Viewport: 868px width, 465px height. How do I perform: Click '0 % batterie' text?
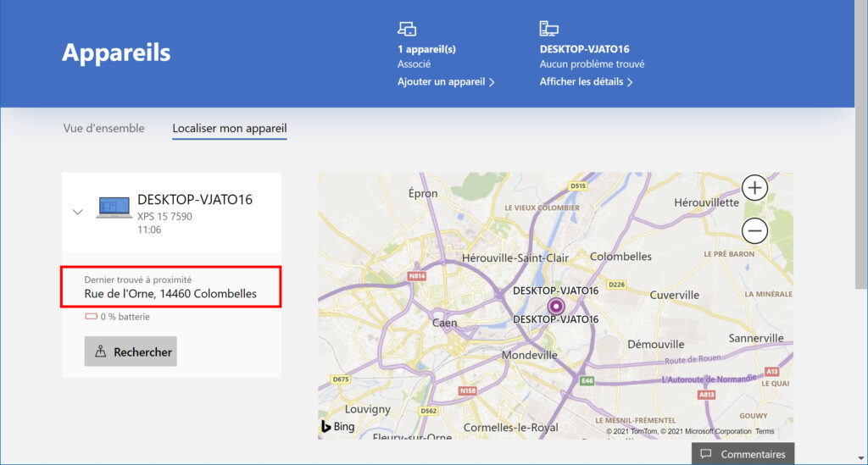pos(125,317)
